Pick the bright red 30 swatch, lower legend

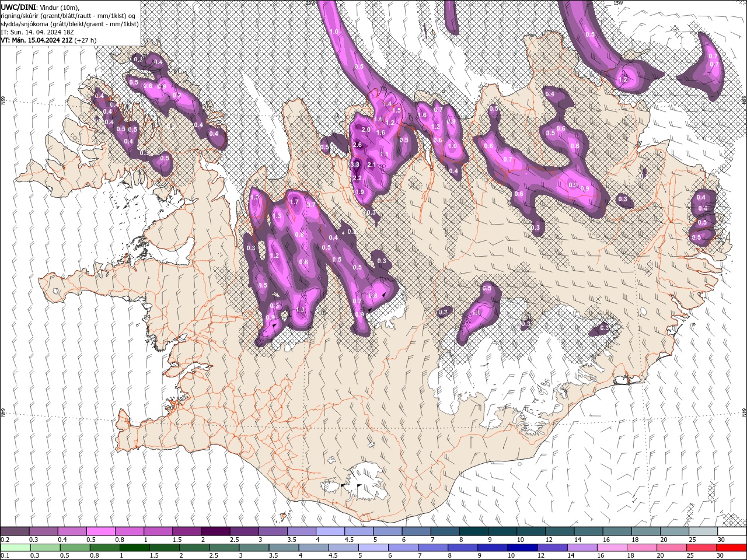731,548
